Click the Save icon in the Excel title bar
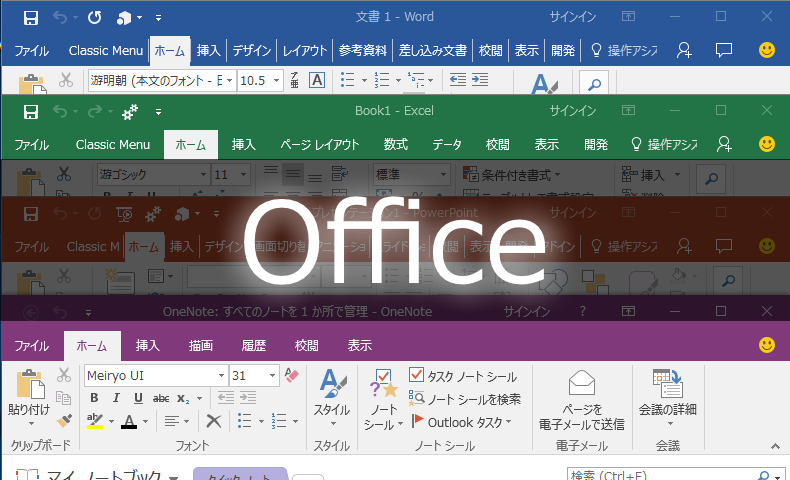 pos(31,112)
